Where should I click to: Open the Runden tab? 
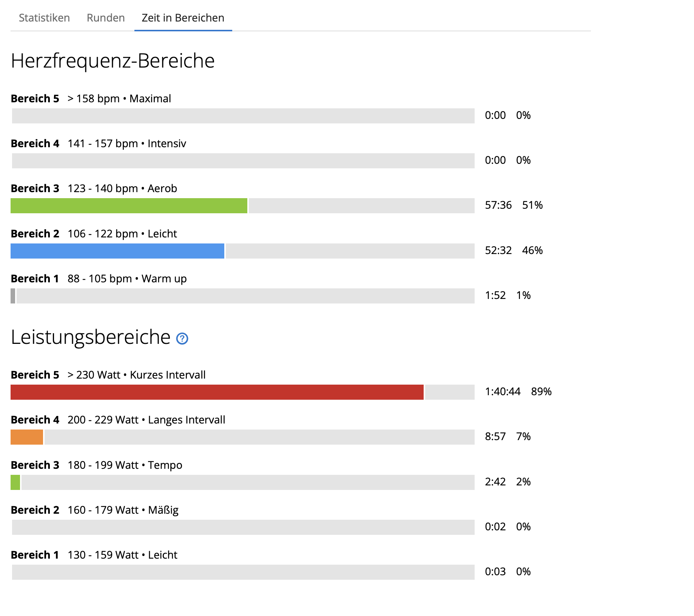(x=106, y=18)
